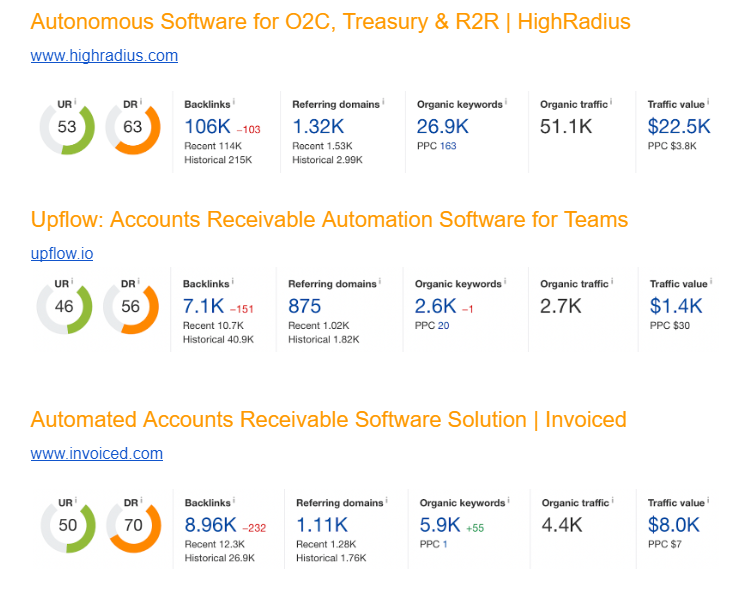The height and width of the screenshot is (590, 747).
Task: Click Invoiced PPC keywords 1
Action: click(x=445, y=544)
